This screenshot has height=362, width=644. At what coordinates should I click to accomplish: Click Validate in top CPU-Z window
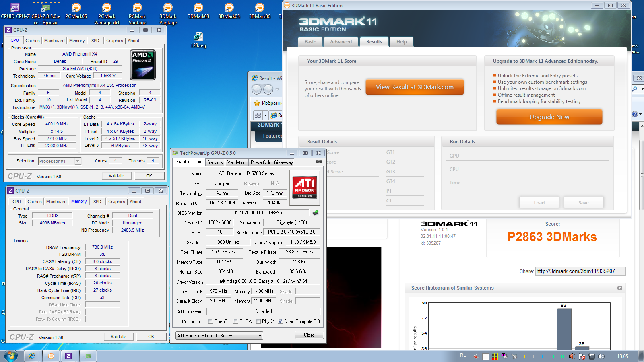point(116,176)
